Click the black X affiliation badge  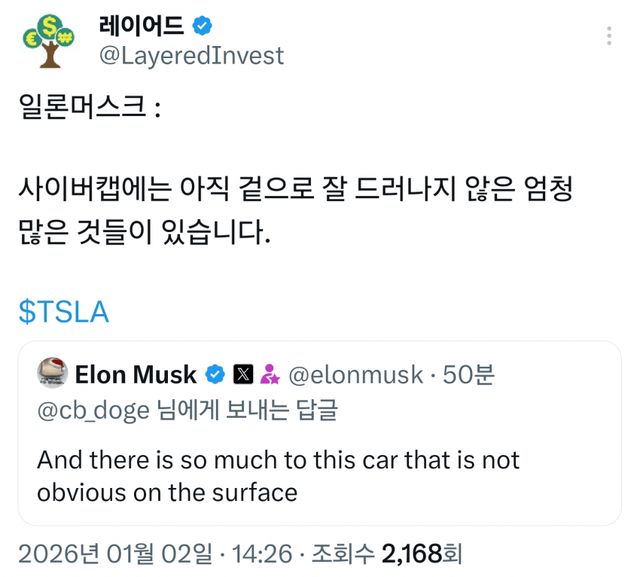coord(243,375)
